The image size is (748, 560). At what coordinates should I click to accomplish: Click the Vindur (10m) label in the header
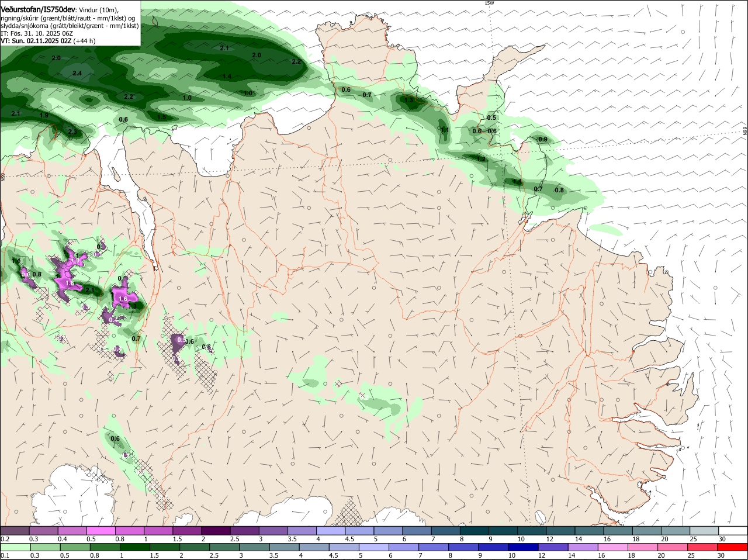99,11
